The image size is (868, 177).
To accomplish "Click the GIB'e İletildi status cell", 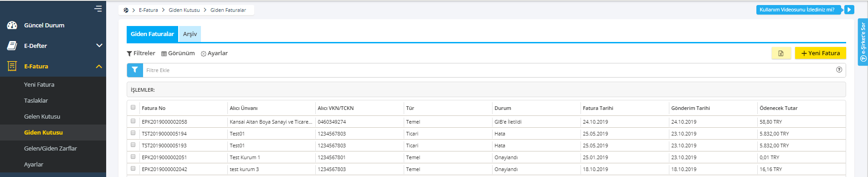I will click(x=508, y=122).
